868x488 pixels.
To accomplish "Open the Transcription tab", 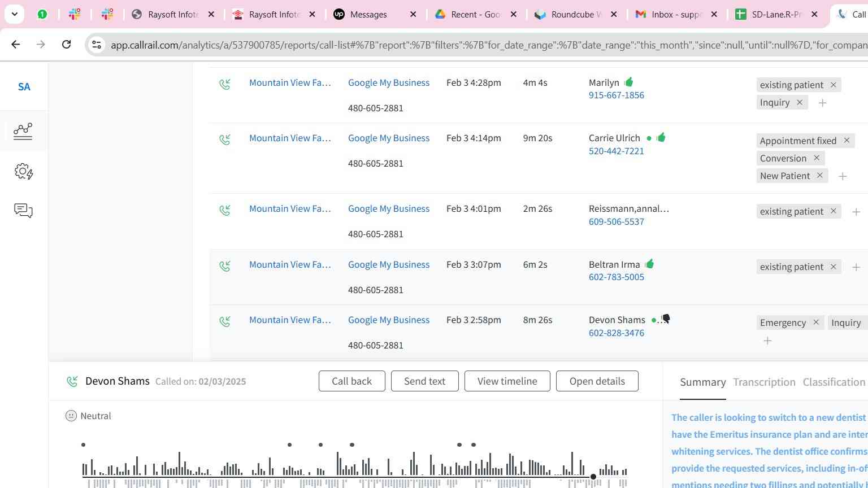I will (x=764, y=382).
